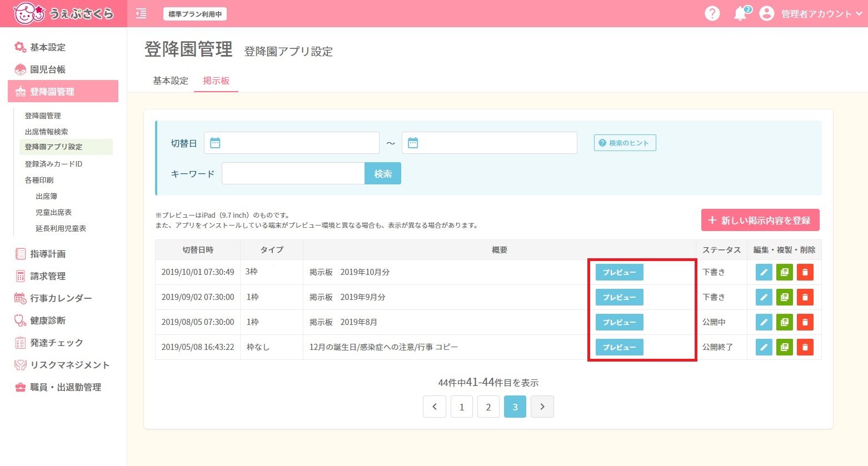Delete the 2019年9月分 bulletin

(805, 297)
